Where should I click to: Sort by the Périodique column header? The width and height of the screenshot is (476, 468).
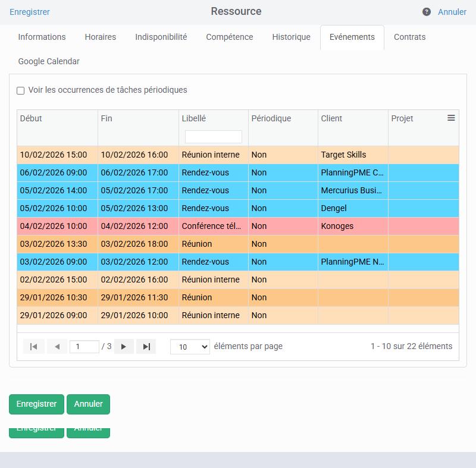tap(271, 118)
